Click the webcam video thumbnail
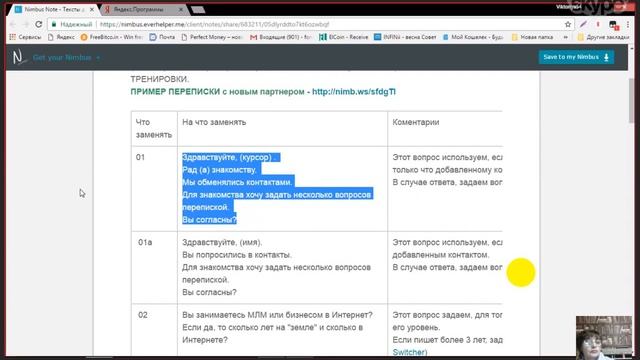 [x=604, y=337]
